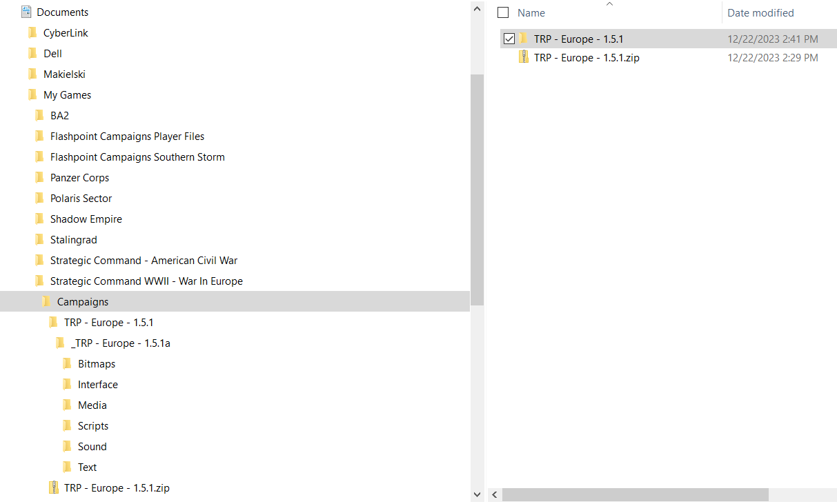
Task: Select Polaris Sector label in tree
Action: [x=81, y=198]
